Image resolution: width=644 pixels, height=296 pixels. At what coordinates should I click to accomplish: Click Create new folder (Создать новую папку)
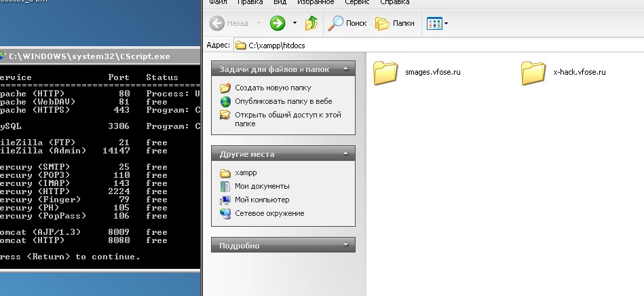point(273,88)
